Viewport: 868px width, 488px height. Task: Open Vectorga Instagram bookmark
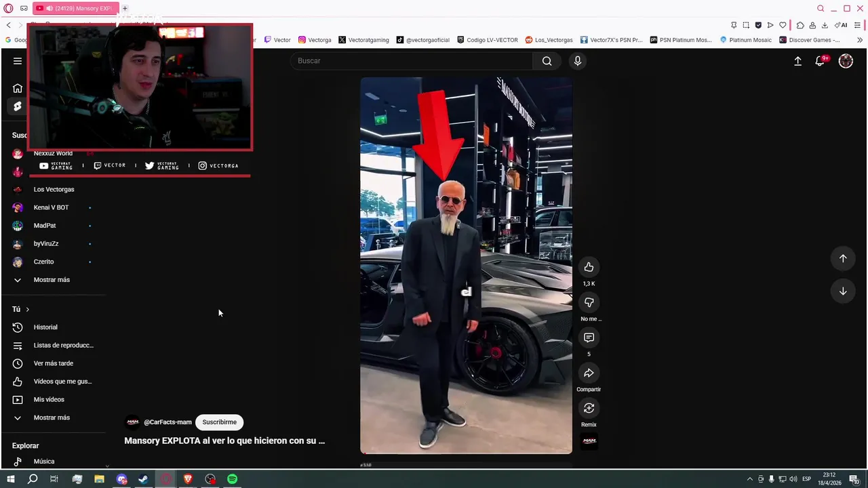coord(315,40)
